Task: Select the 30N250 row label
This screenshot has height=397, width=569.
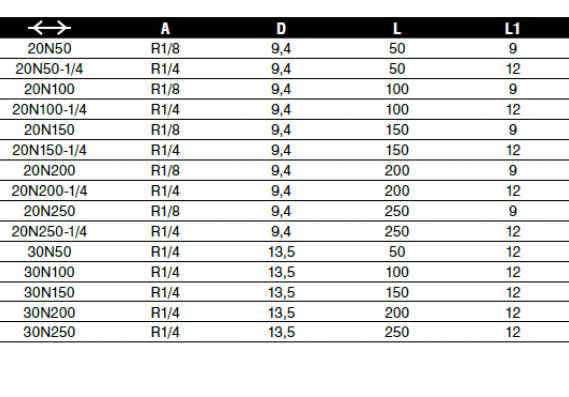Action: click(49, 332)
